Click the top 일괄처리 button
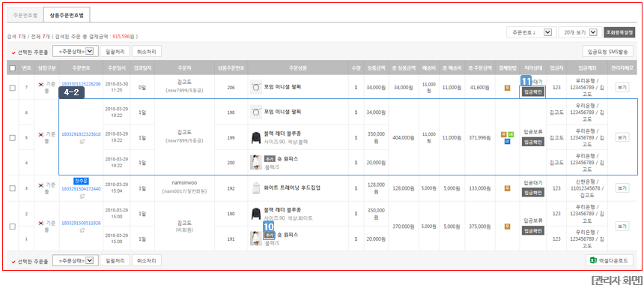 [x=115, y=51]
